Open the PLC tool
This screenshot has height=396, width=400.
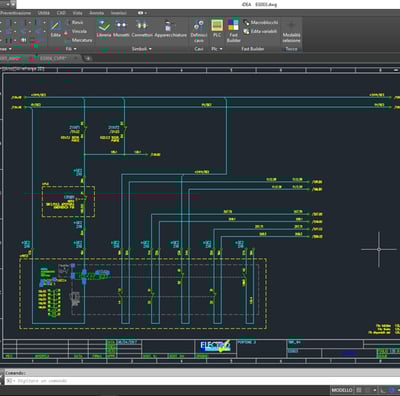[x=217, y=29]
